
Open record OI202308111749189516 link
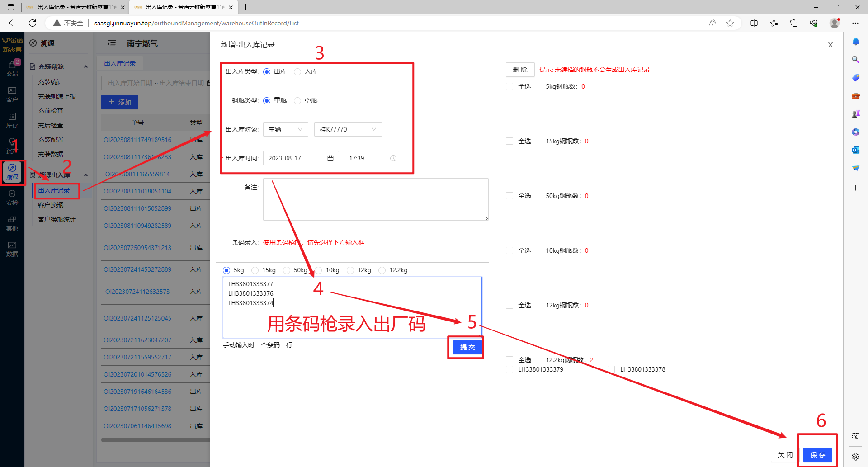point(137,140)
